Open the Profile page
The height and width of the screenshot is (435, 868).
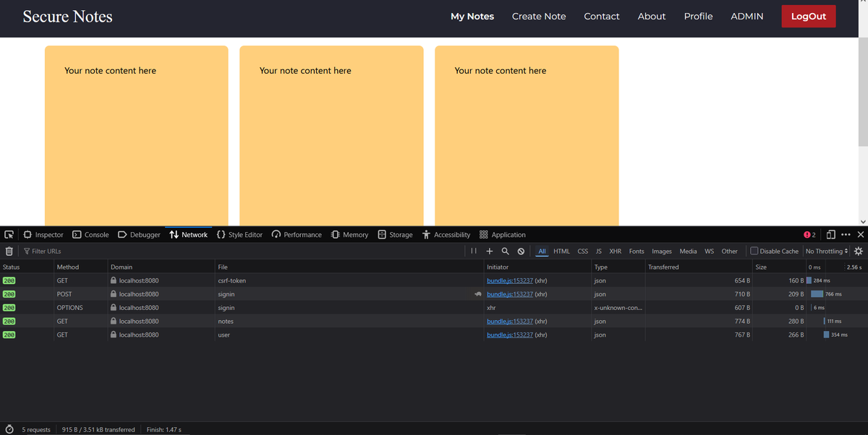699,16
